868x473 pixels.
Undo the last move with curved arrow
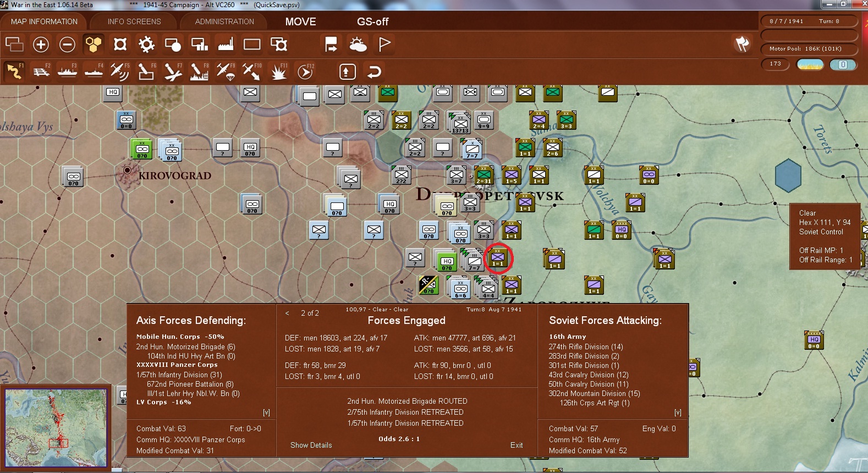374,71
